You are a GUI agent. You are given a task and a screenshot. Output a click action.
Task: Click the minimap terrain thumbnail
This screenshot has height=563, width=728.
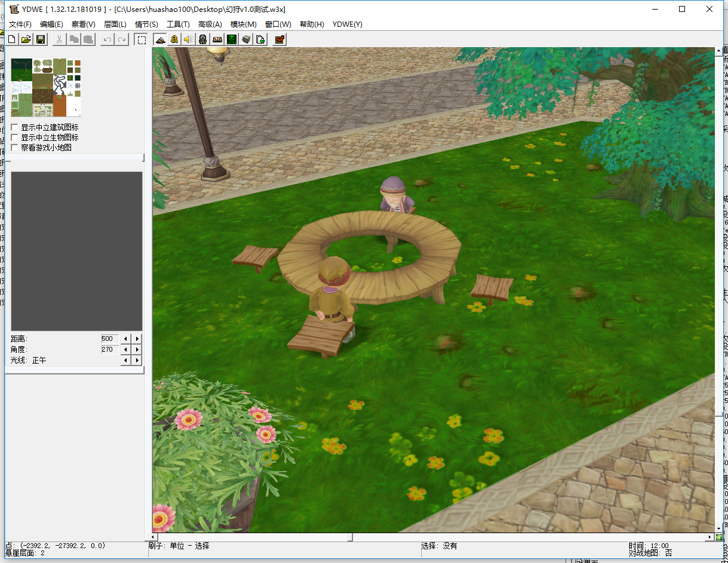click(x=46, y=87)
